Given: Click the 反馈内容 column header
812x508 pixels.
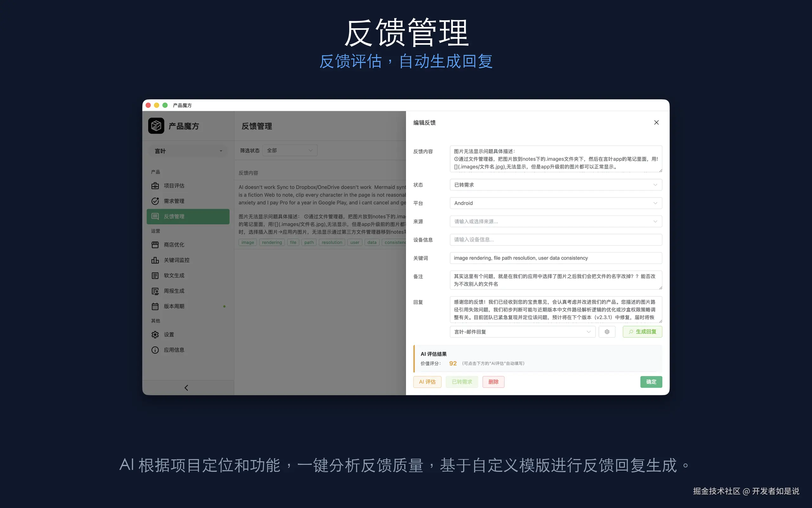Looking at the screenshot, I should click(248, 173).
